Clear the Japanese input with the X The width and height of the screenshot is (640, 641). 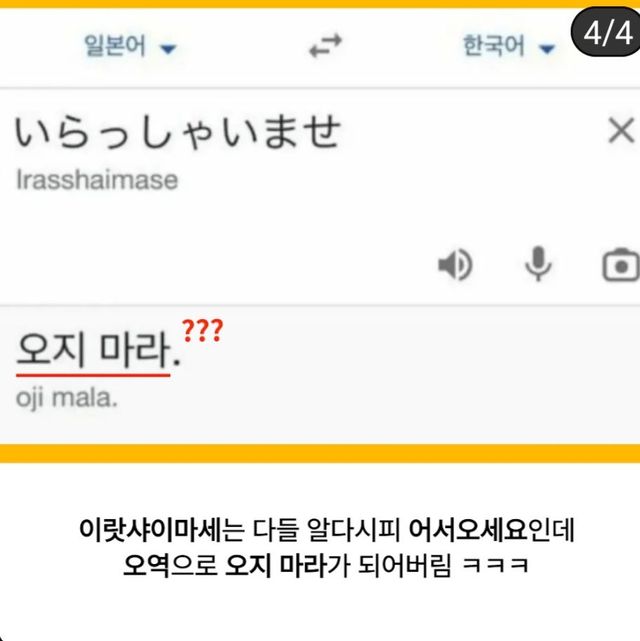(x=621, y=130)
